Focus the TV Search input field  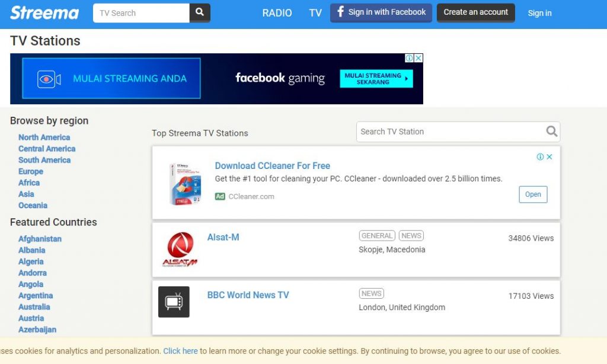141,13
